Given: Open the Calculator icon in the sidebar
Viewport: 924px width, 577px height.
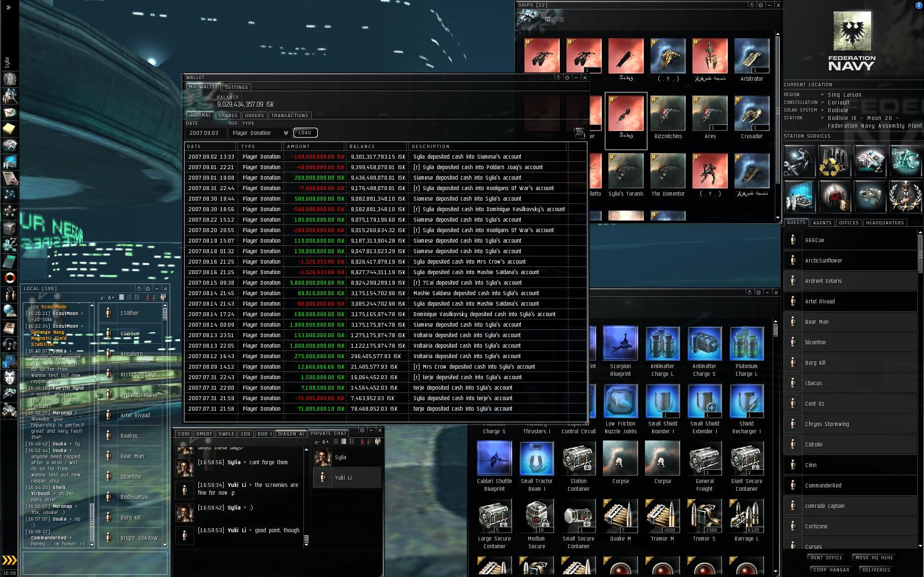Looking at the screenshot, I should tap(9, 261).
